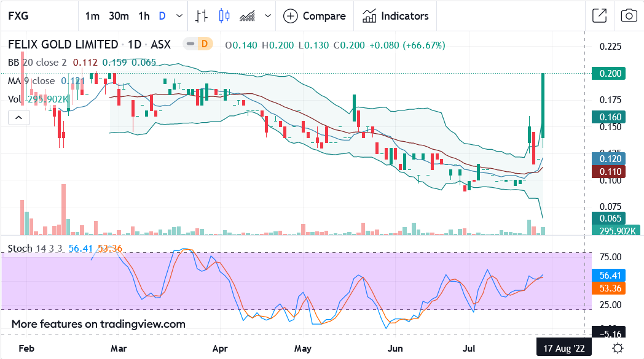Select the MA 9 close legend
The width and height of the screenshot is (644, 359).
click(x=31, y=81)
